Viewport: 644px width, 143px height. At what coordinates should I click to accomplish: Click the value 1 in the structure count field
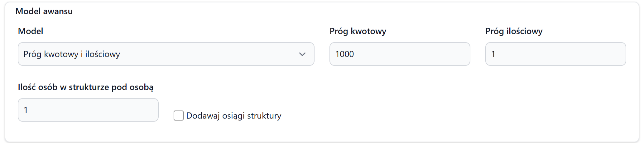(x=26, y=110)
